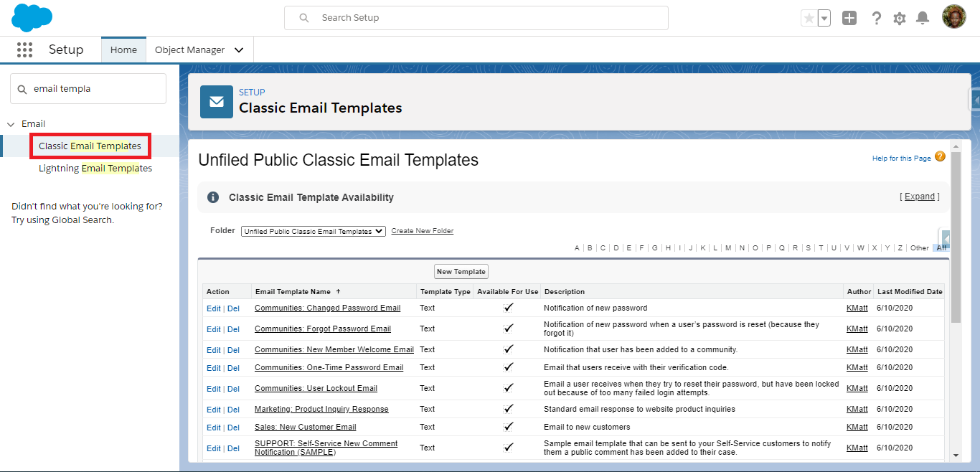Delete Communities: Forgot Password Email template
The height and width of the screenshot is (472, 980).
point(233,329)
